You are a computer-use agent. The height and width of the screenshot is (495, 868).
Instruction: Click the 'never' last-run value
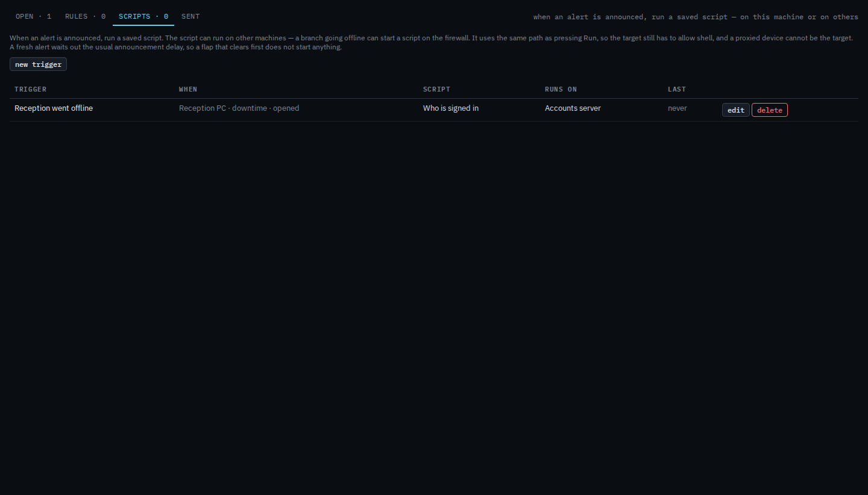tap(677, 108)
